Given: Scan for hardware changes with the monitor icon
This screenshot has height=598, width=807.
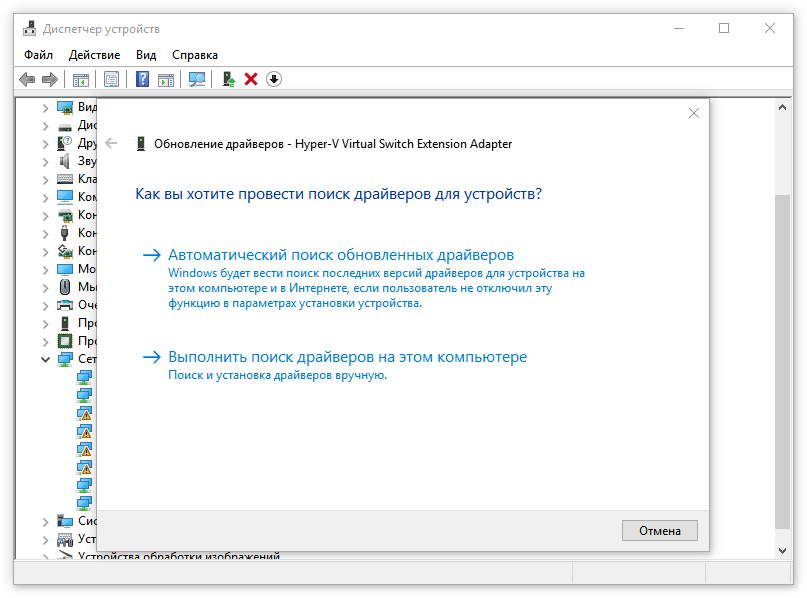Looking at the screenshot, I should 197,79.
